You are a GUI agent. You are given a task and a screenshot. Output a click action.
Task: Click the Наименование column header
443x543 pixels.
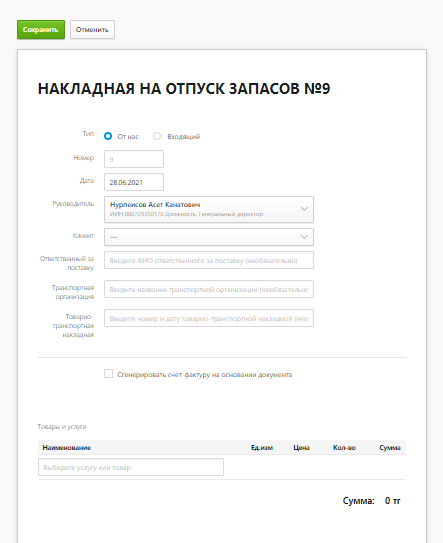(67, 448)
